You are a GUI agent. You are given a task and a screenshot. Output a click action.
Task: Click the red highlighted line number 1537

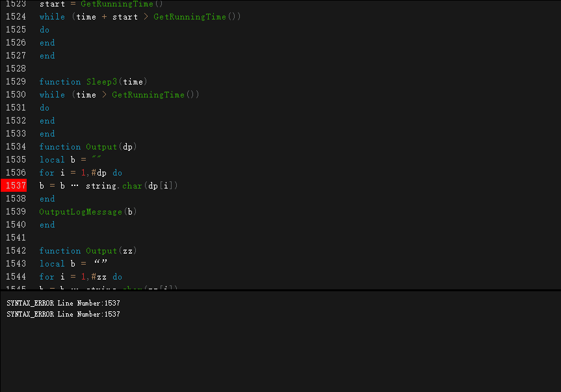(x=16, y=186)
